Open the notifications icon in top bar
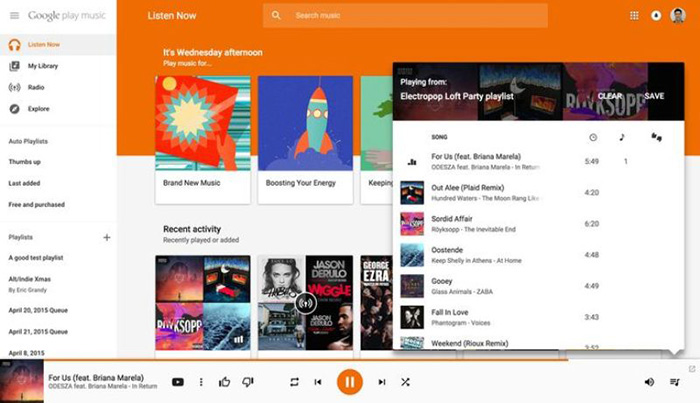700x403 pixels. click(656, 16)
